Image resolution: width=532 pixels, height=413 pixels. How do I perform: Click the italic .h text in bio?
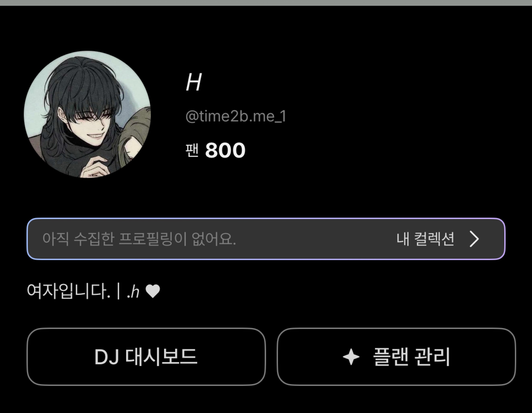coord(133,292)
